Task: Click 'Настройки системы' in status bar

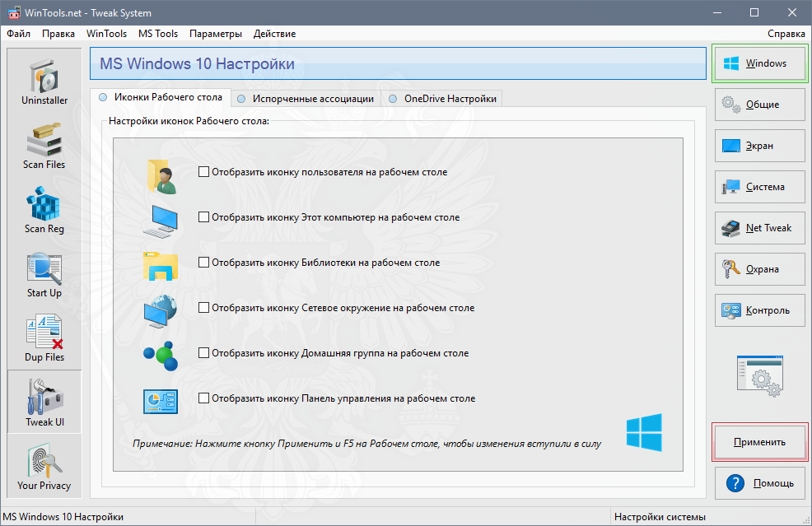Action: [x=660, y=517]
